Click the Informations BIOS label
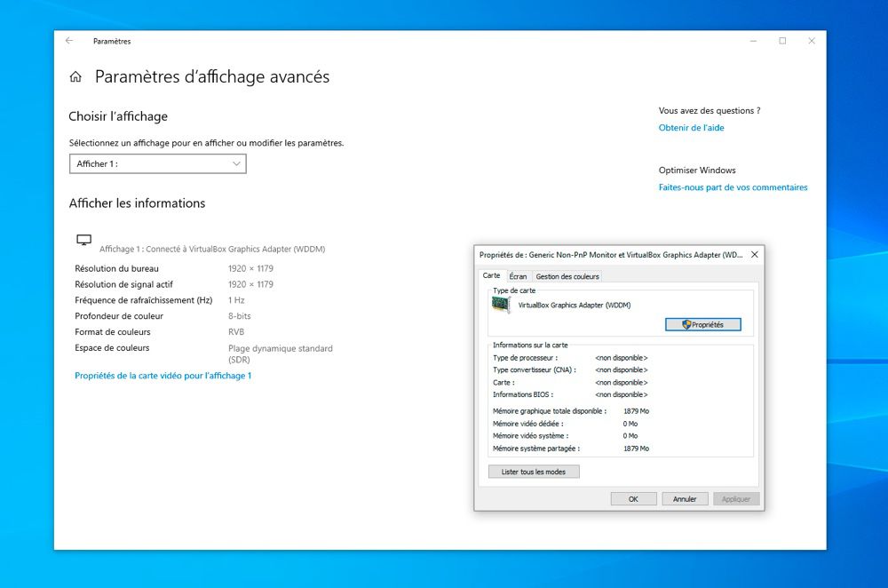888x588 pixels. click(523, 395)
